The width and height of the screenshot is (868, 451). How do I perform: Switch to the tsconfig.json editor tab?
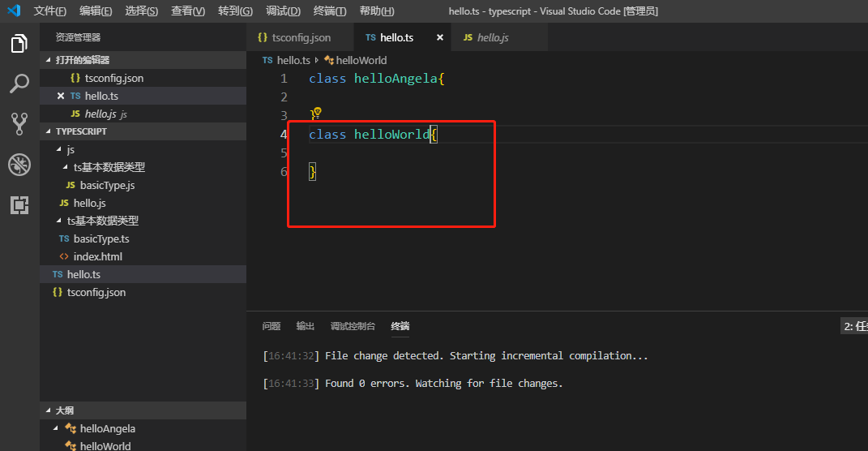point(300,37)
